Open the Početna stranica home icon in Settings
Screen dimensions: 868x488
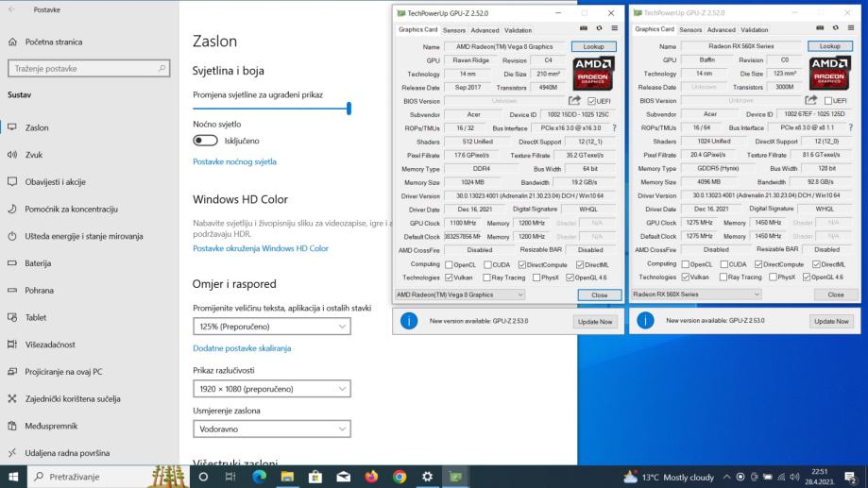pyautogui.click(x=13, y=42)
